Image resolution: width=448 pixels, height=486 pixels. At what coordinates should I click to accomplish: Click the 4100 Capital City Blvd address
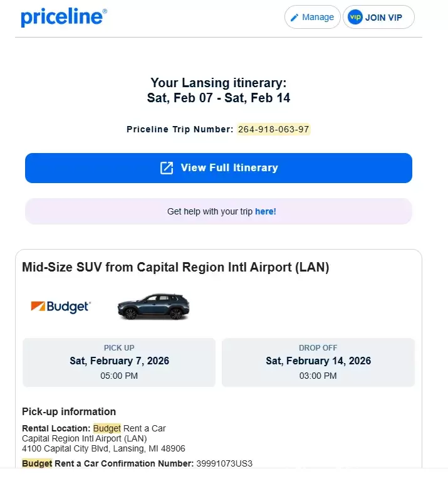coord(103,448)
